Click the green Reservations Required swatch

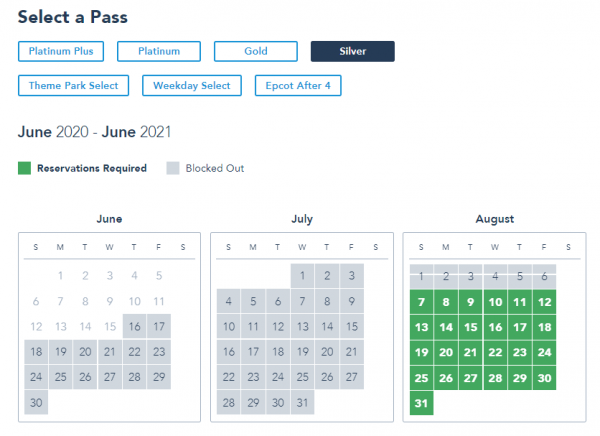pos(24,168)
